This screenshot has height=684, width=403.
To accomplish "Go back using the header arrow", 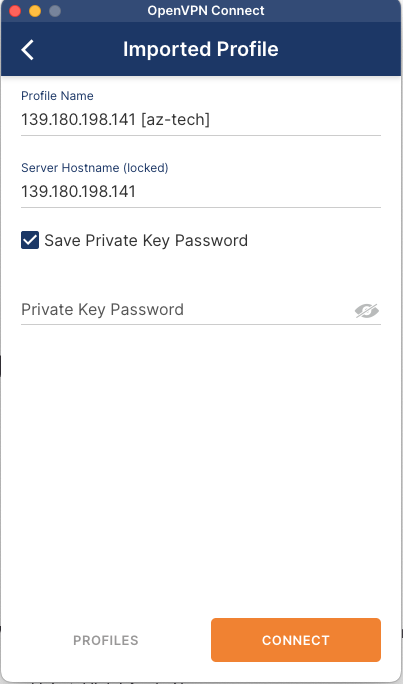I will point(27,49).
